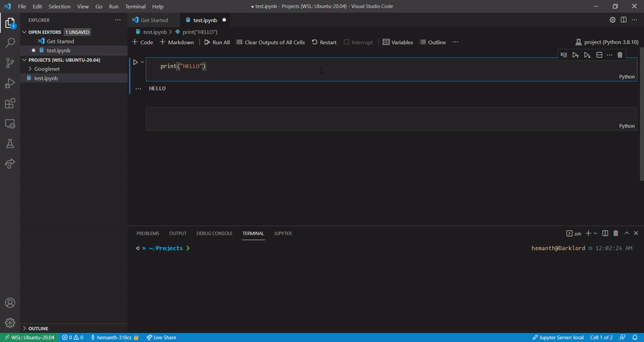Image resolution: width=644 pixels, height=342 pixels.
Task: Split the cell using cell toolbar icon
Action: (599, 55)
